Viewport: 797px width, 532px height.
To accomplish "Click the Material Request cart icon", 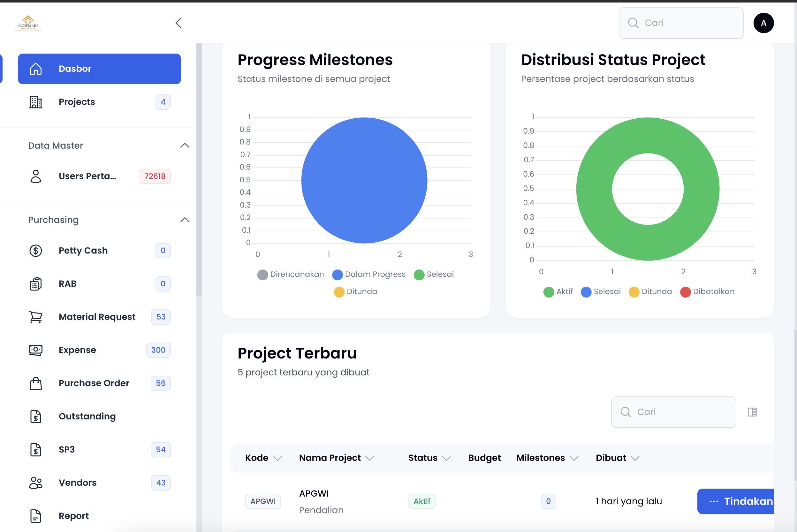I will pyautogui.click(x=36, y=317).
